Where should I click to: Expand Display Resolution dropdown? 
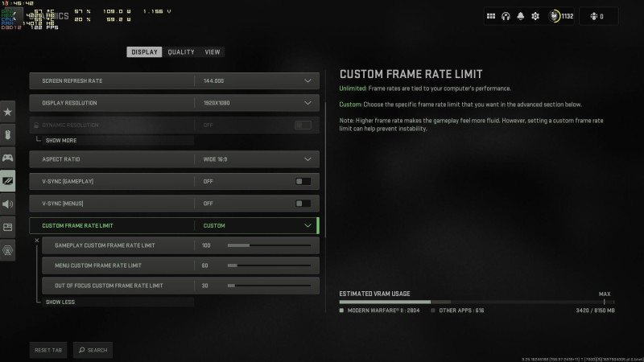coord(174,103)
